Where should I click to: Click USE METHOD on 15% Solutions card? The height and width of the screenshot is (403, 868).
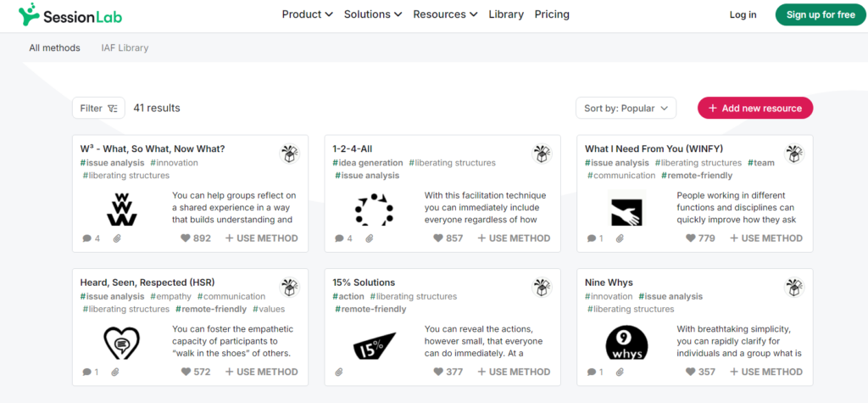coord(514,372)
